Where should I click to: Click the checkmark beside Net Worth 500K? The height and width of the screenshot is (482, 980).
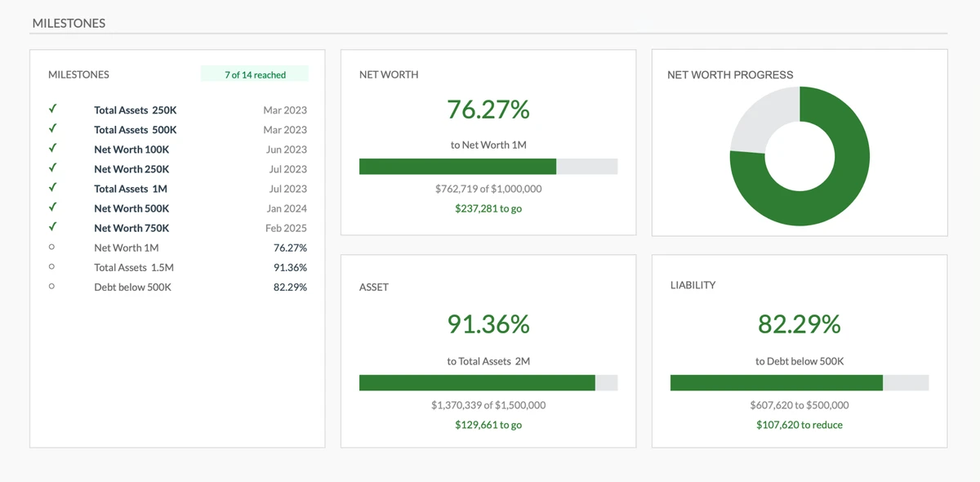pyautogui.click(x=53, y=207)
